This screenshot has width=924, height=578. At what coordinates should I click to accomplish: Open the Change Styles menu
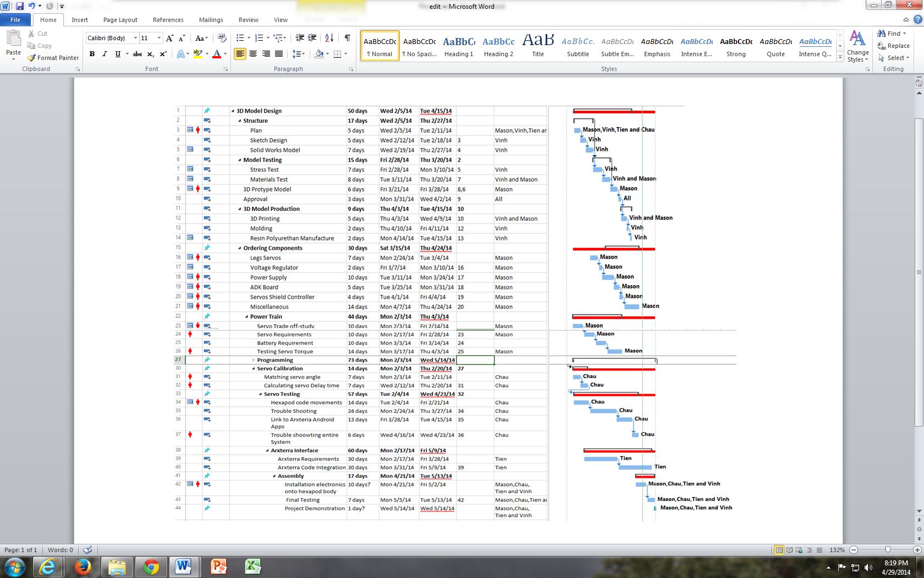tap(858, 46)
